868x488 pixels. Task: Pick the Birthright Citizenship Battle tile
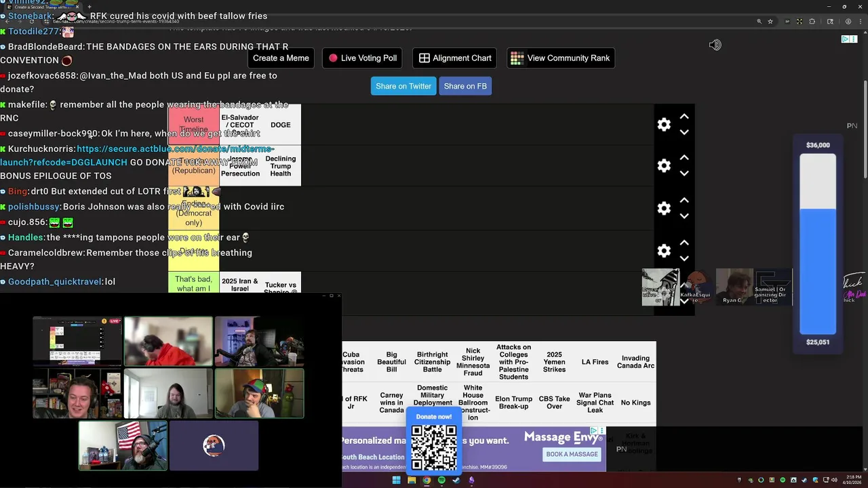(433, 362)
